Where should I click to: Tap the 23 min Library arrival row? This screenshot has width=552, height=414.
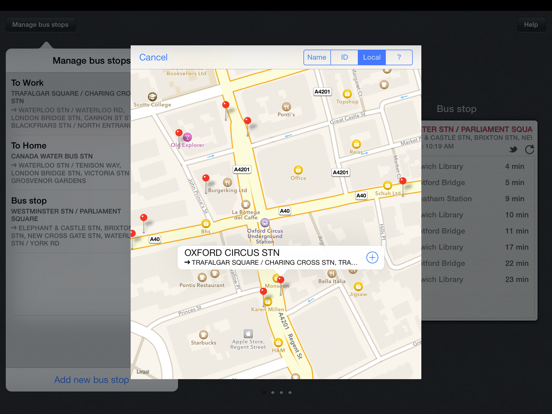point(479,280)
